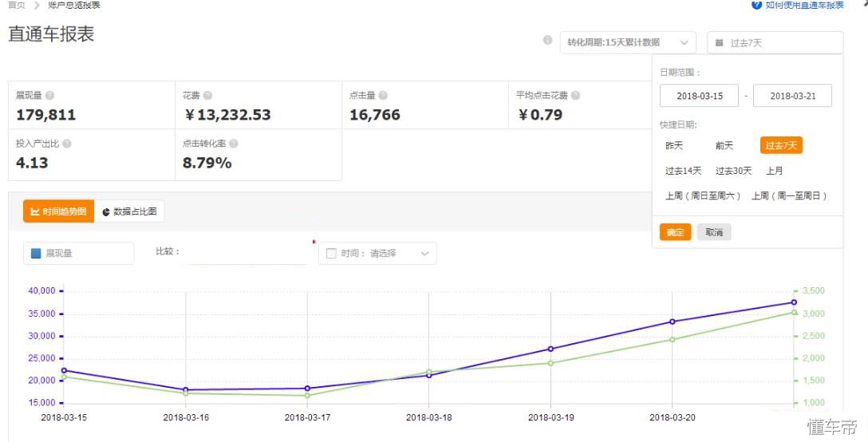Screen dimensions: 868x442
Task: Click the calendar icon in date field
Action: 719,42
